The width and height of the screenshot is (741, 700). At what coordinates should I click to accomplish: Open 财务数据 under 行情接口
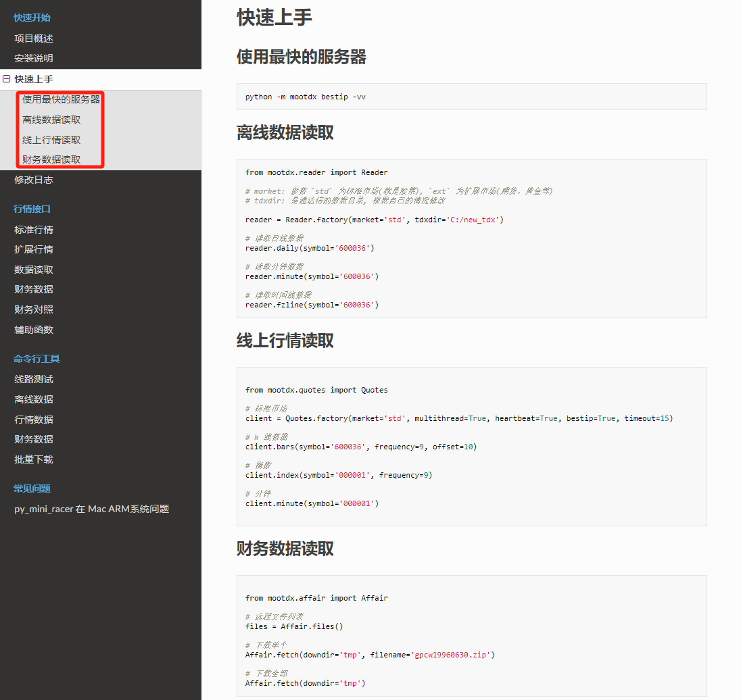pos(34,289)
